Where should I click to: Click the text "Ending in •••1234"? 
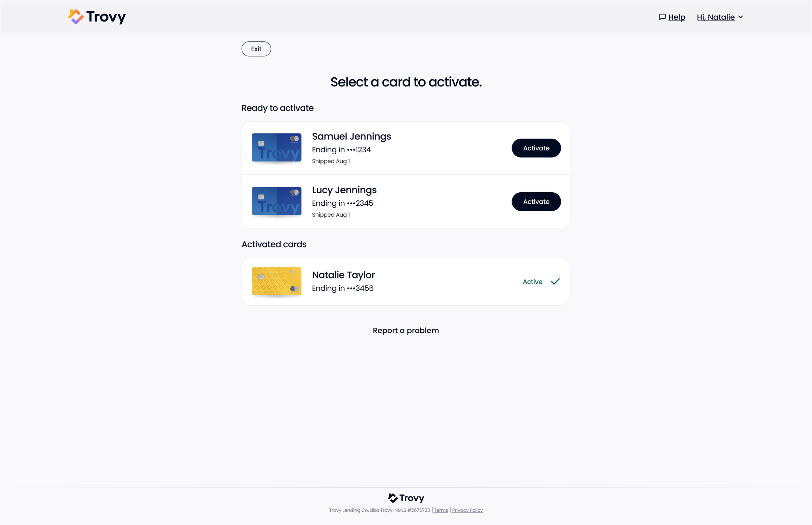point(341,150)
